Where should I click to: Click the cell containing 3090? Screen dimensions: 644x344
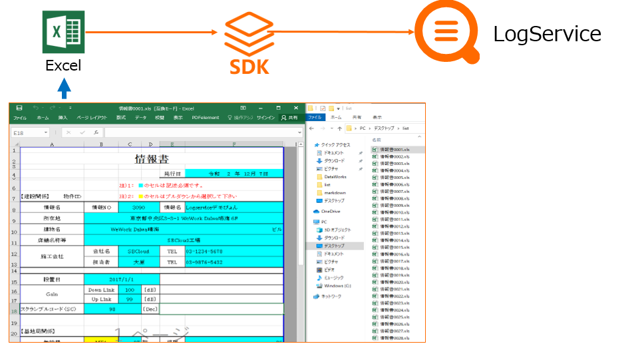pos(139,208)
